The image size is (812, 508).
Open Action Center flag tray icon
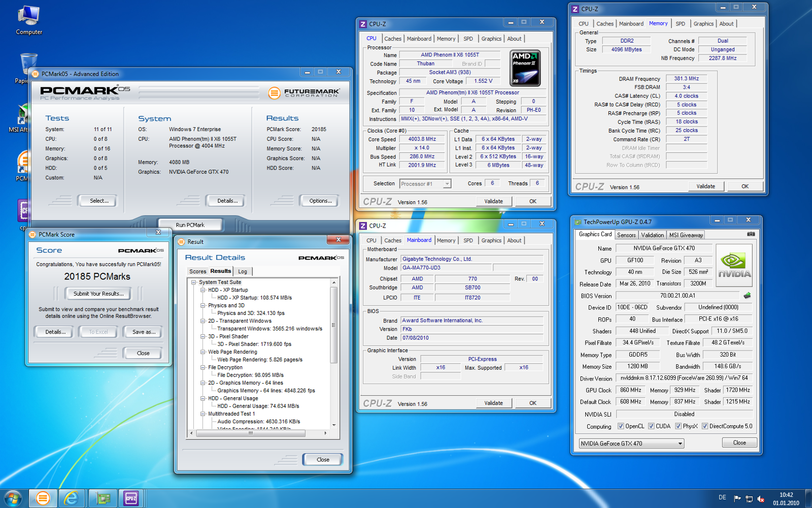(x=737, y=499)
